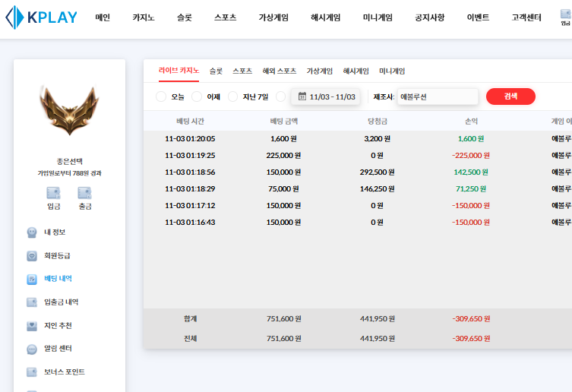
Task: Select the 어제 radio button
Action: pyautogui.click(x=197, y=96)
